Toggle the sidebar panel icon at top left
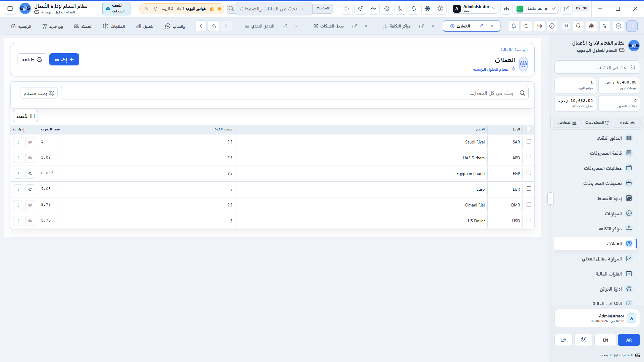Screen dimensions: 644x362 pos(10,9)
